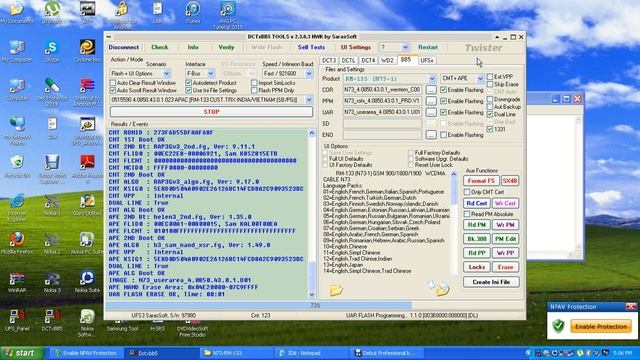
Task: Open the Nokia Suite desktop icon
Action: [x=87, y=282]
